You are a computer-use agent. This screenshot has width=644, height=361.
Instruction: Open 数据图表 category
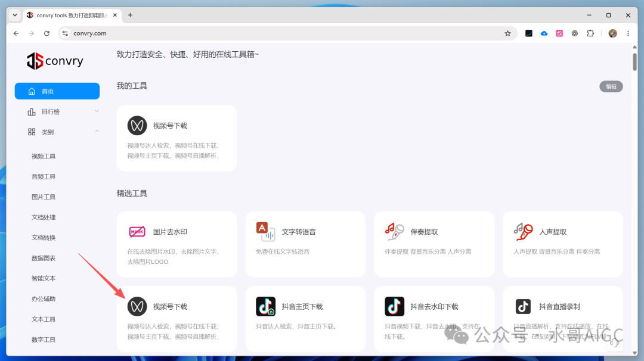coord(44,258)
